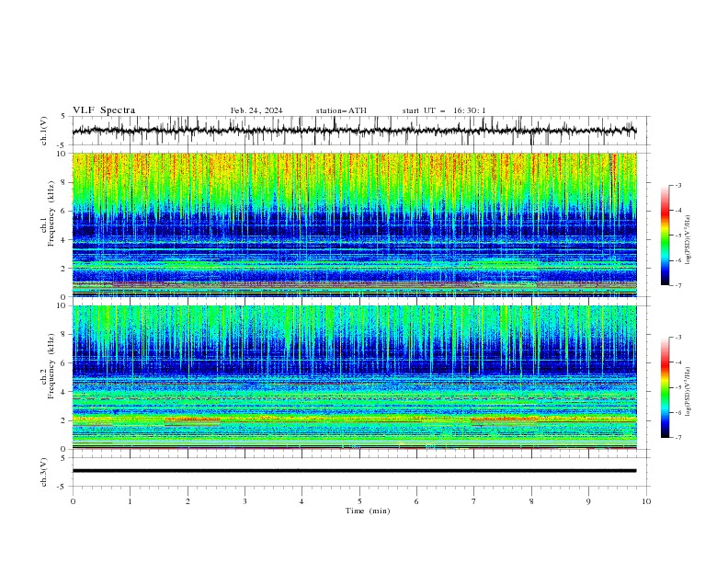Screen dimensions: 728x563
Task: Click the ch.1 voltage waveform trace
Action: (x=354, y=131)
